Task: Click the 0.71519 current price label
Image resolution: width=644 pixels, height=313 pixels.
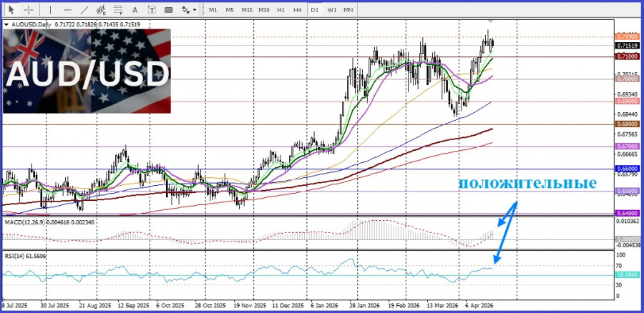Action: [625, 45]
